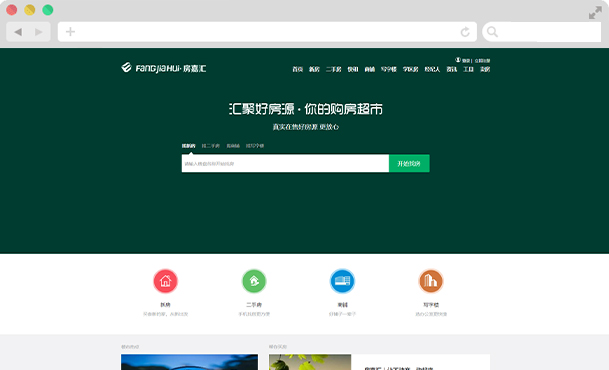The image size is (609, 370).
Task: Click the 二手房 label under green icon
Action: coord(254,305)
